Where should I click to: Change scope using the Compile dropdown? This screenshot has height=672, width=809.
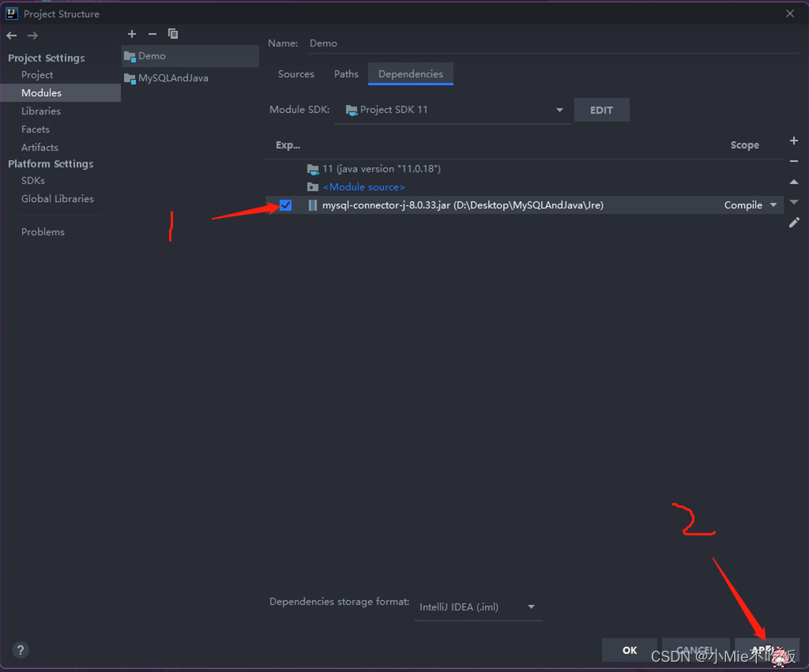point(748,205)
